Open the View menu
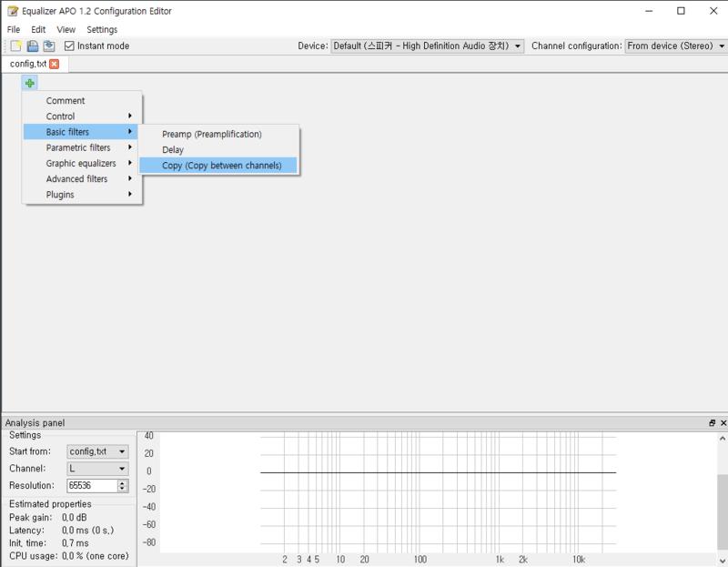Screen dimensions: 728x567 pyautogui.click(x=66, y=30)
